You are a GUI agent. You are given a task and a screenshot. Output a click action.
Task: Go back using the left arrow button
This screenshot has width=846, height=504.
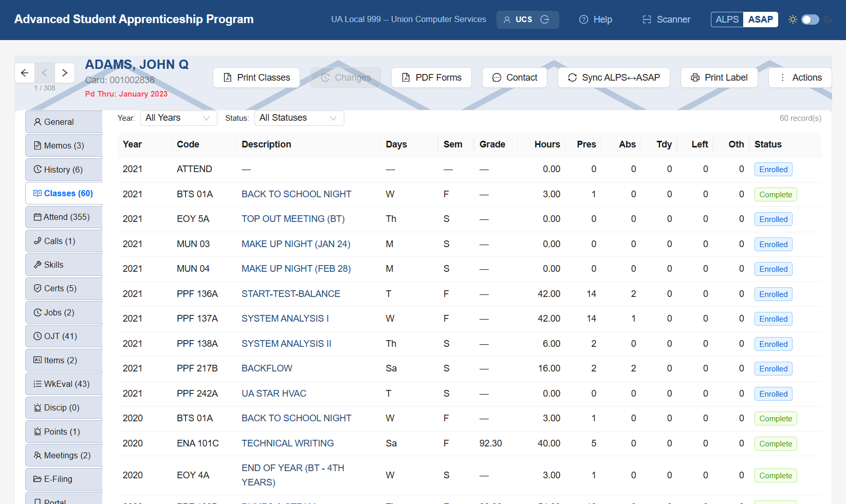coord(25,73)
